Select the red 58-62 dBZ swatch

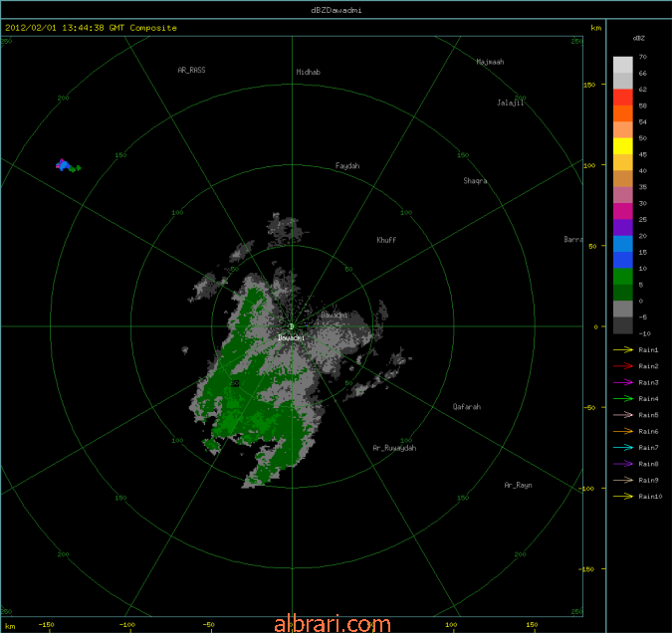coord(623,98)
